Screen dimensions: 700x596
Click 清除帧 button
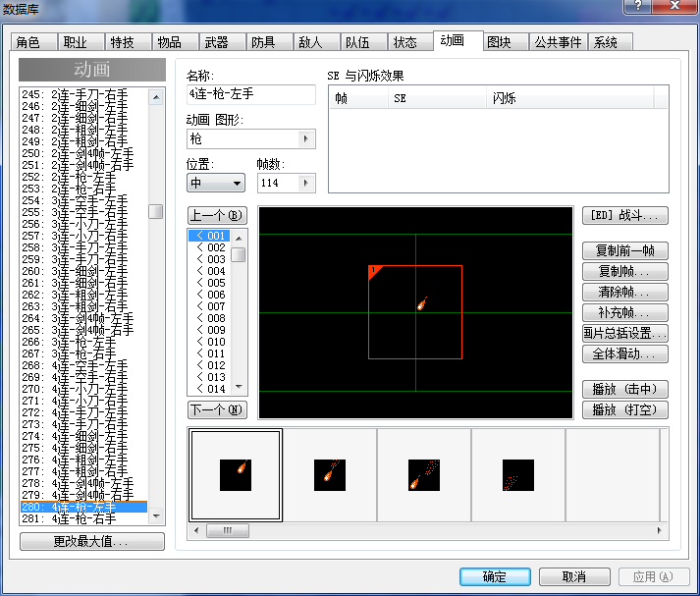625,292
